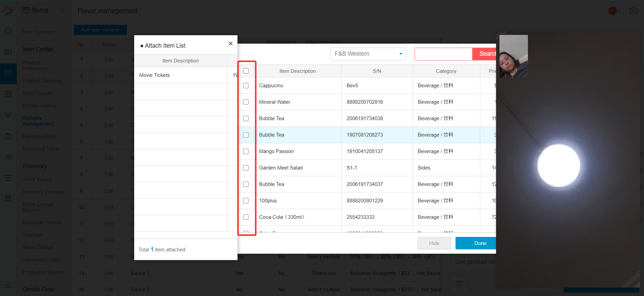Click the Done button
644x296 pixels.
pyautogui.click(x=476, y=243)
